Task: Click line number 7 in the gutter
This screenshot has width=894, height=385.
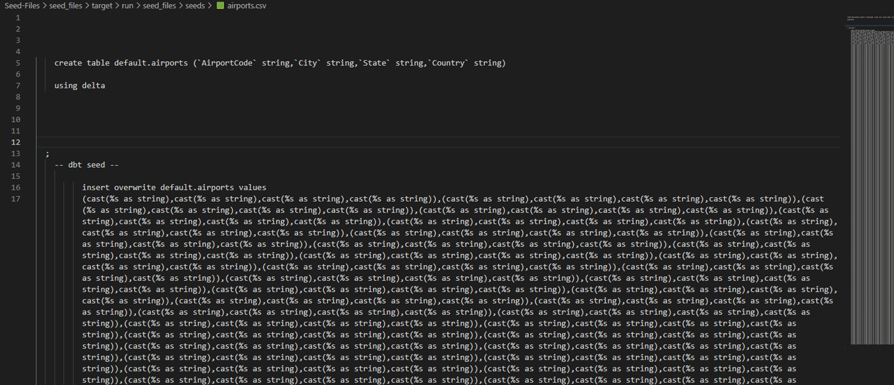Action: pyautogui.click(x=18, y=86)
